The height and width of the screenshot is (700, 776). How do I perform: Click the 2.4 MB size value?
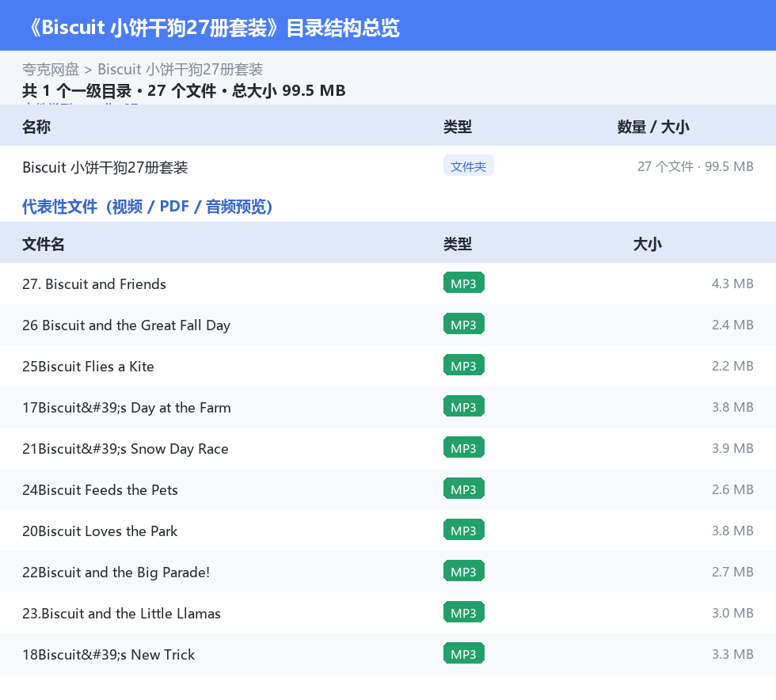click(732, 325)
